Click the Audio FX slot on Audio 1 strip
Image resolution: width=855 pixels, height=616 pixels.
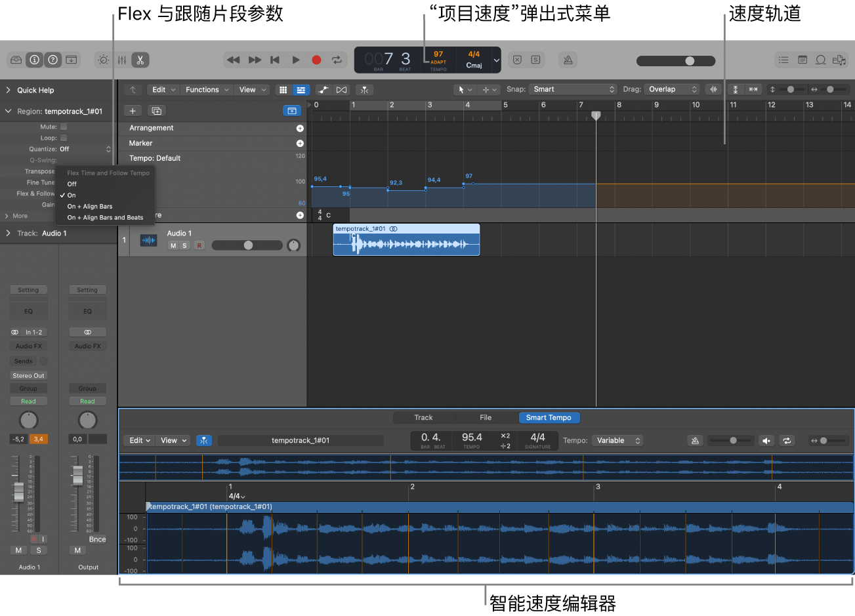pos(28,346)
